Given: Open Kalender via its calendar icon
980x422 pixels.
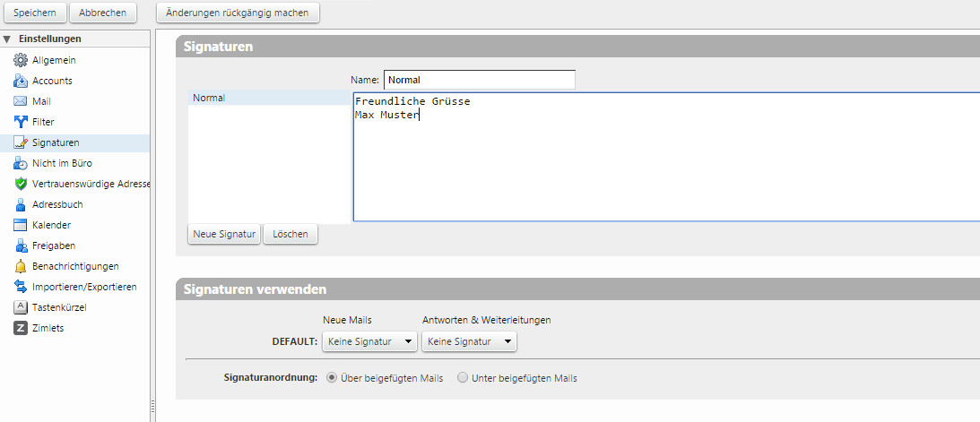Looking at the screenshot, I should [21, 225].
